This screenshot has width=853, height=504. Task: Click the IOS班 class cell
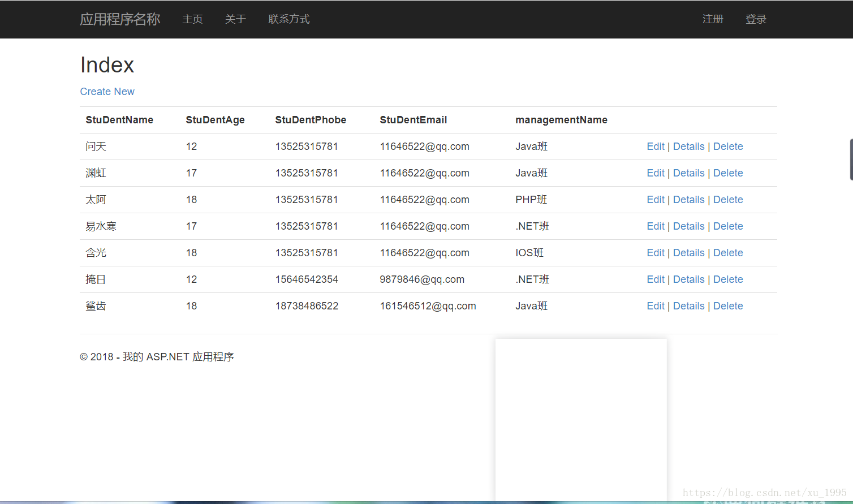coord(529,253)
